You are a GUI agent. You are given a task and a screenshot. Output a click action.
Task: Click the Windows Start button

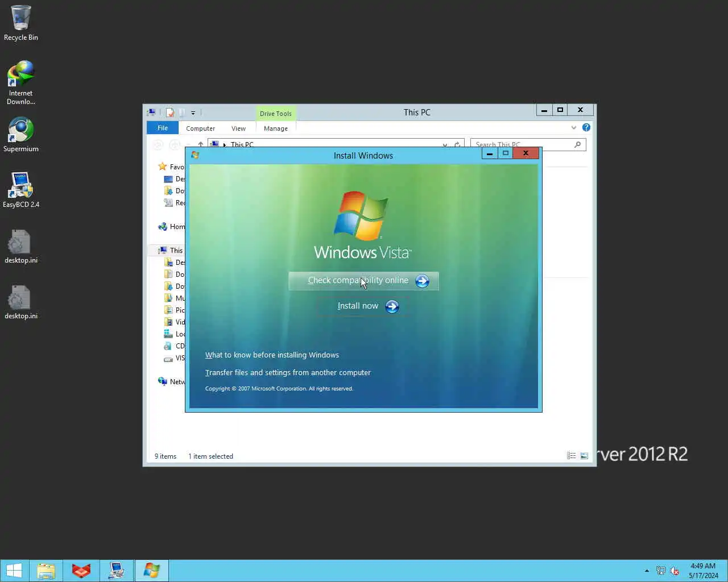pos(14,571)
